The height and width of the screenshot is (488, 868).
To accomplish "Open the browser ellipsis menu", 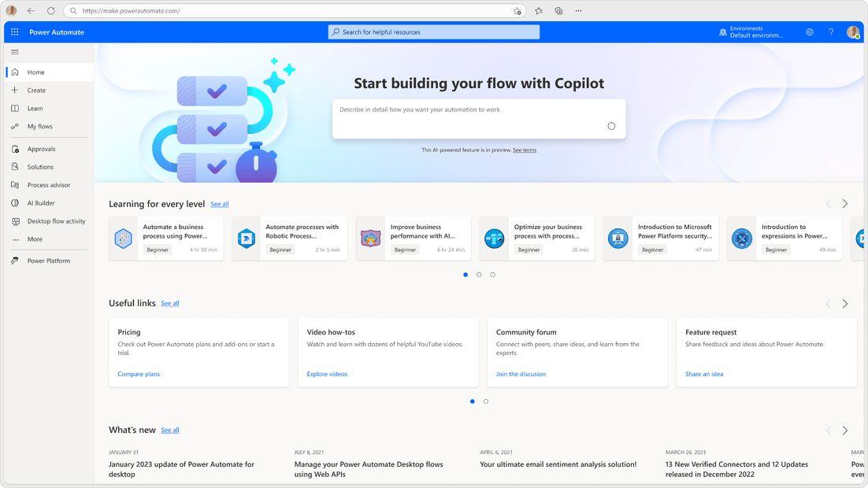I will point(578,10).
